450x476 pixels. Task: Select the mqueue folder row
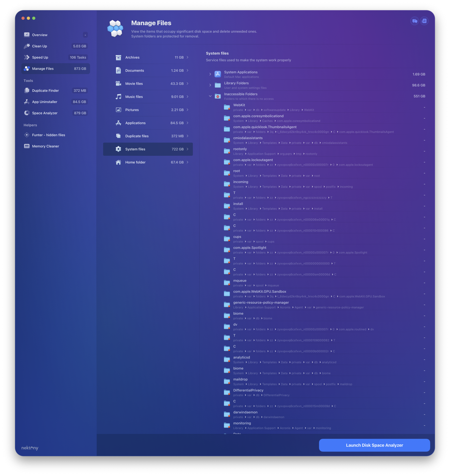[324, 283]
